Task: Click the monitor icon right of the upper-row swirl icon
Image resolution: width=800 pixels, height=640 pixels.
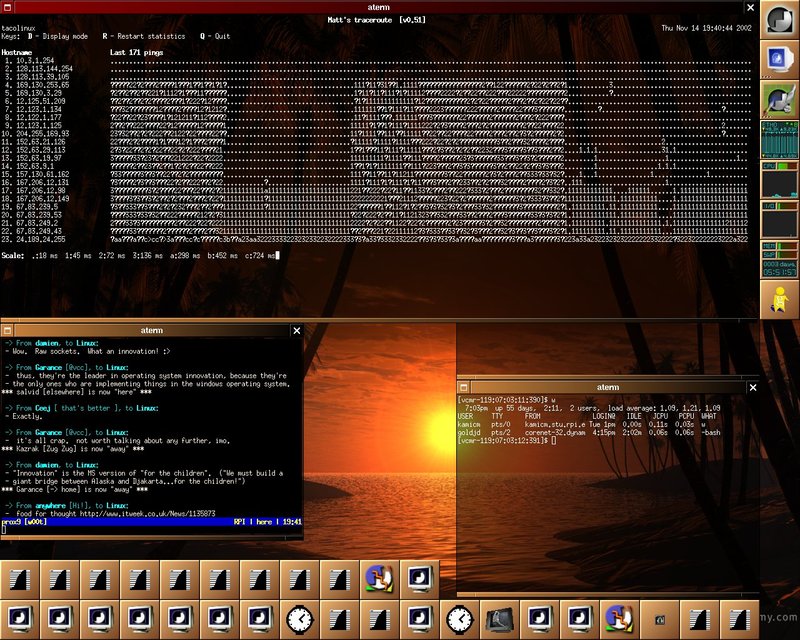Action: [419, 579]
